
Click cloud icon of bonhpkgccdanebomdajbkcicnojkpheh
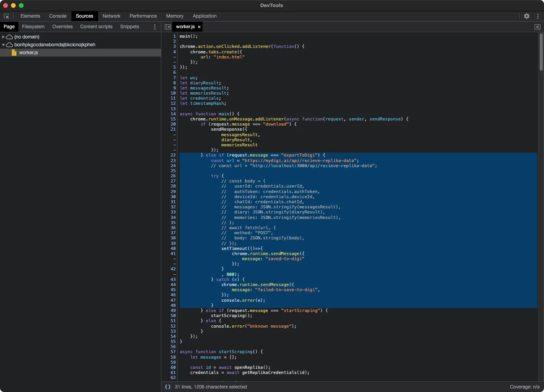pos(9,45)
